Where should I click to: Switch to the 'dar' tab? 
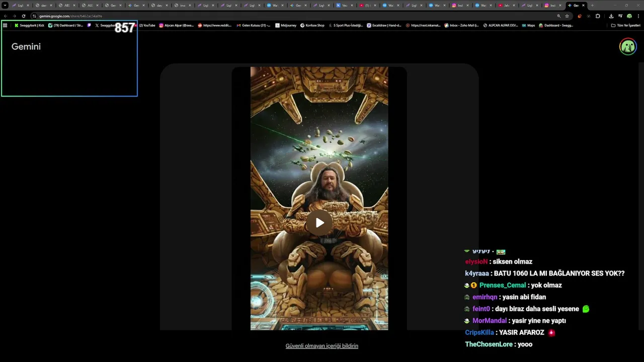pyautogui.click(x=43, y=6)
